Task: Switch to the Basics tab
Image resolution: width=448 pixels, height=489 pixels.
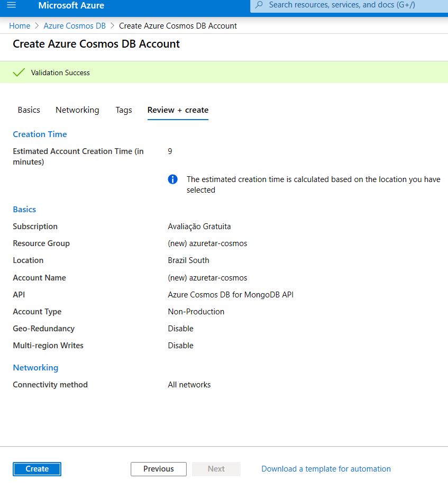Action: pyautogui.click(x=29, y=110)
